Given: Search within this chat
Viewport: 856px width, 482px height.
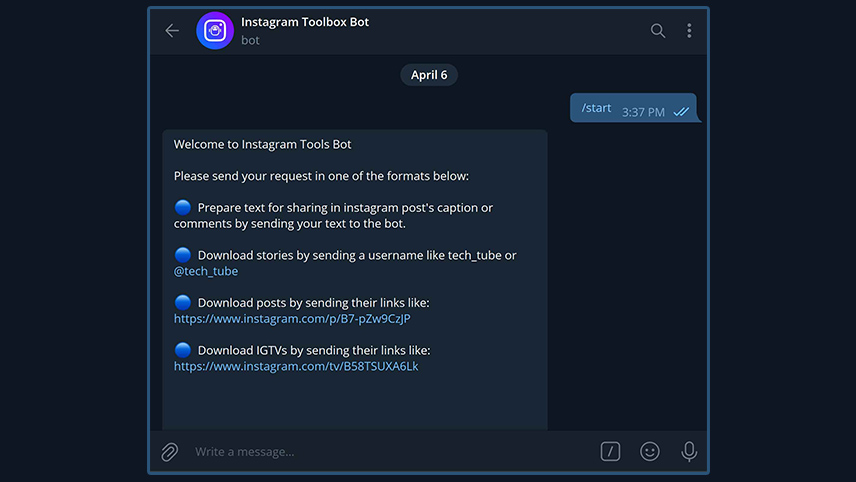Looking at the screenshot, I should [x=658, y=31].
